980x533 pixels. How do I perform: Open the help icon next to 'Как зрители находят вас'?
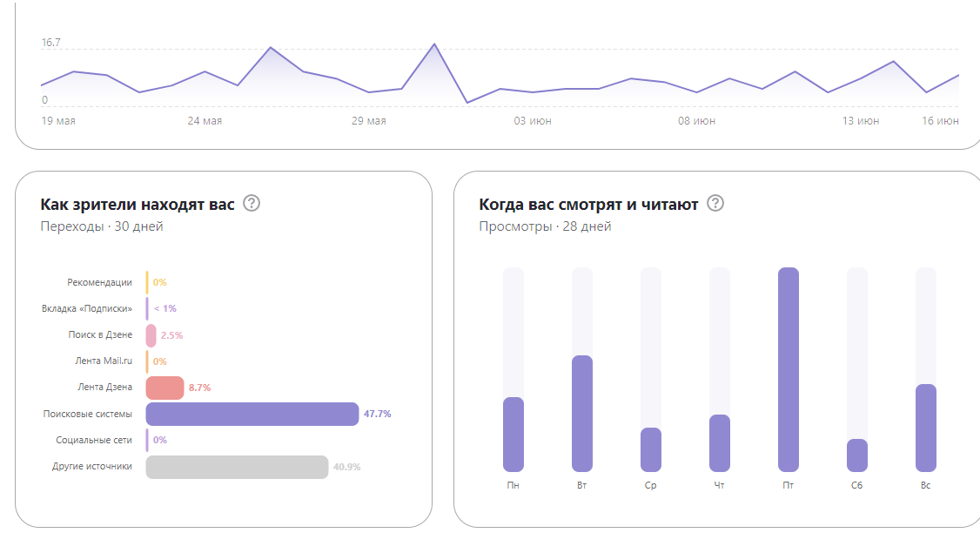pyautogui.click(x=250, y=205)
